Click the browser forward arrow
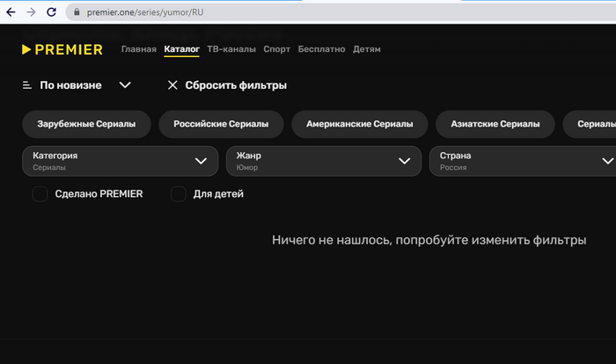This screenshot has height=364, width=616. 32,12
